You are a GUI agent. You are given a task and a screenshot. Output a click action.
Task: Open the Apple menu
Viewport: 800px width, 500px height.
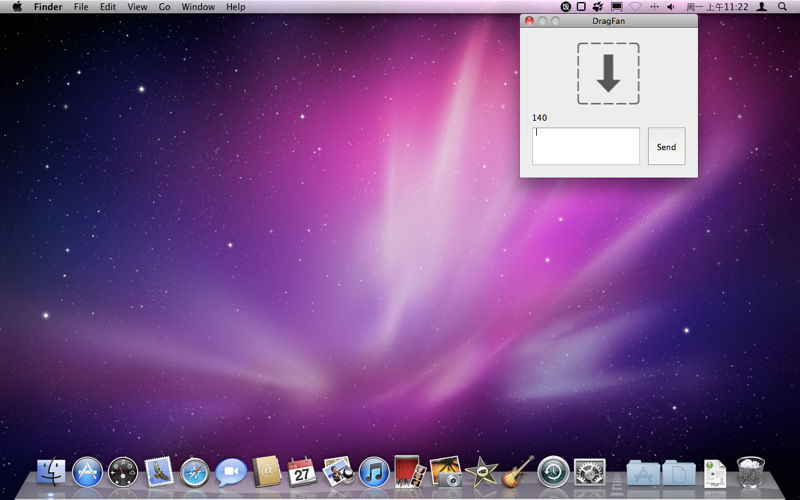(17, 7)
